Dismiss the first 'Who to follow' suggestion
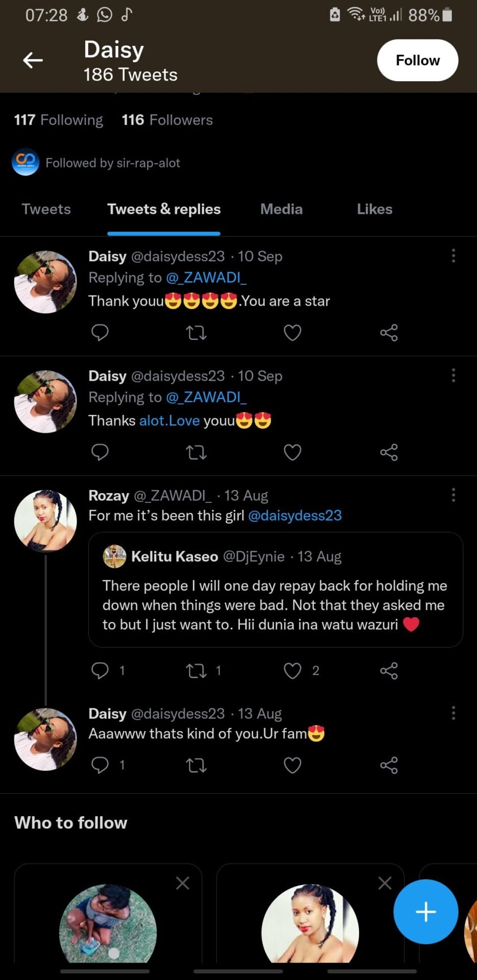Screen dimensions: 477x980 tap(182, 883)
